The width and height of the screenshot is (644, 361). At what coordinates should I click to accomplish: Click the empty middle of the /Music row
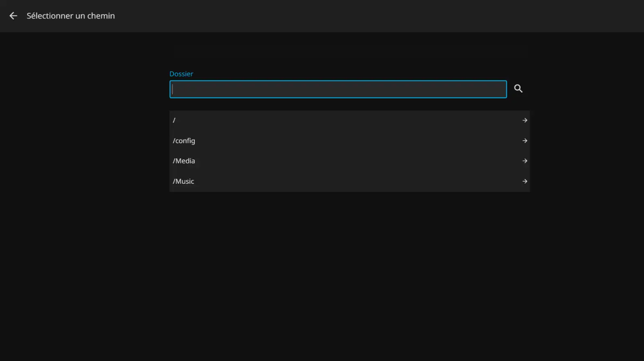(x=349, y=181)
